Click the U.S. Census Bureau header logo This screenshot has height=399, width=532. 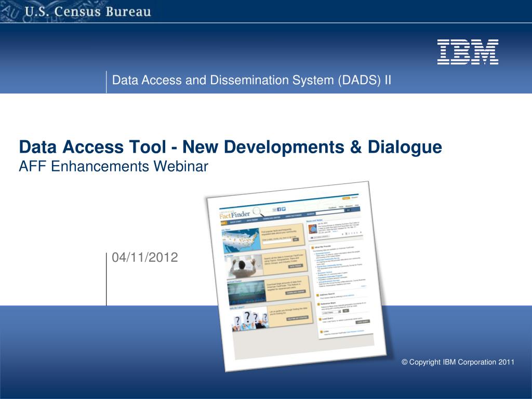[x=87, y=11]
